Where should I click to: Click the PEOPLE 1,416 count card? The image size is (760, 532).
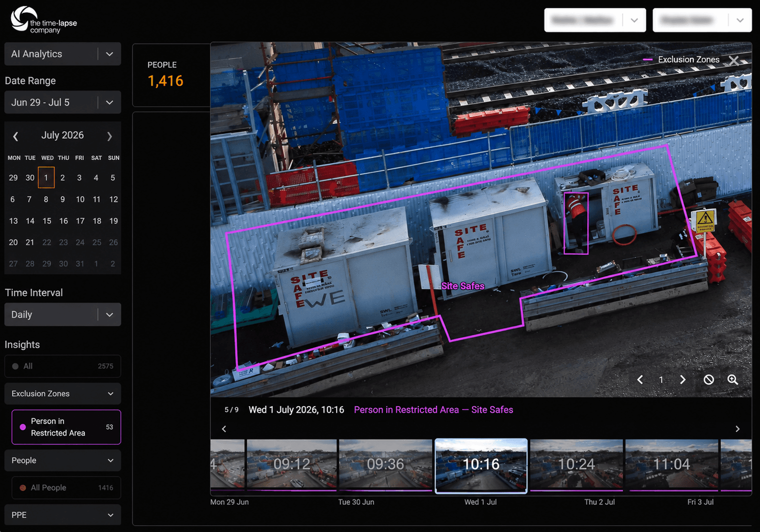click(171, 75)
